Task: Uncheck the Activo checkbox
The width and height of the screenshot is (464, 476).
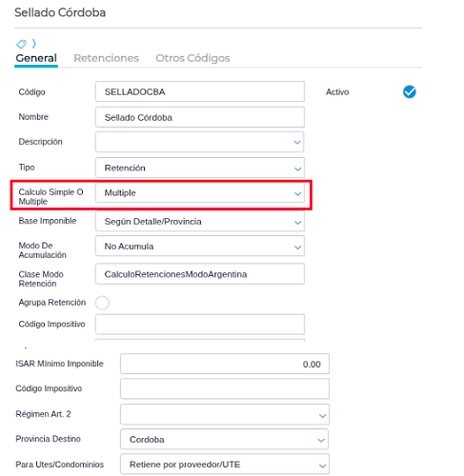Action: [410, 92]
